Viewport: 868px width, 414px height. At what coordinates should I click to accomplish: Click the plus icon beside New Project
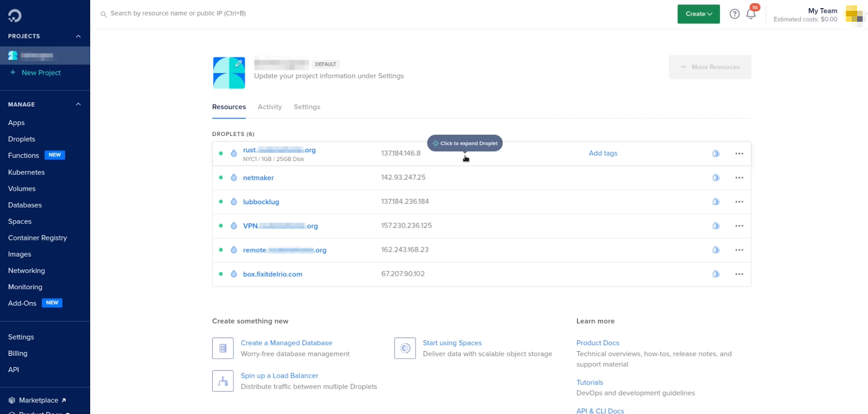(x=12, y=72)
